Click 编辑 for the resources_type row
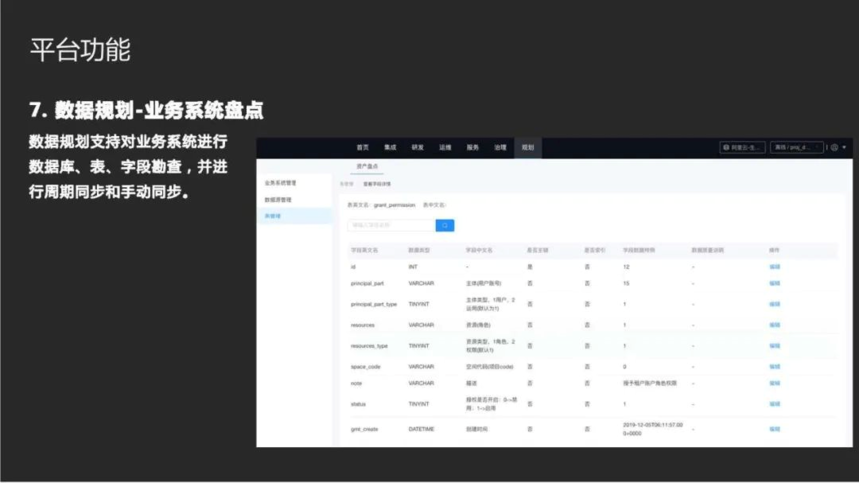Image resolution: width=859 pixels, height=483 pixels. [775, 346]
